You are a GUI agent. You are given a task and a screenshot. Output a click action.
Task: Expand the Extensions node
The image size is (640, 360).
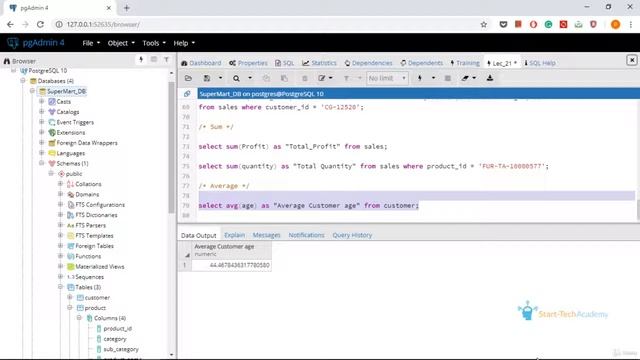tap(42, 132)
